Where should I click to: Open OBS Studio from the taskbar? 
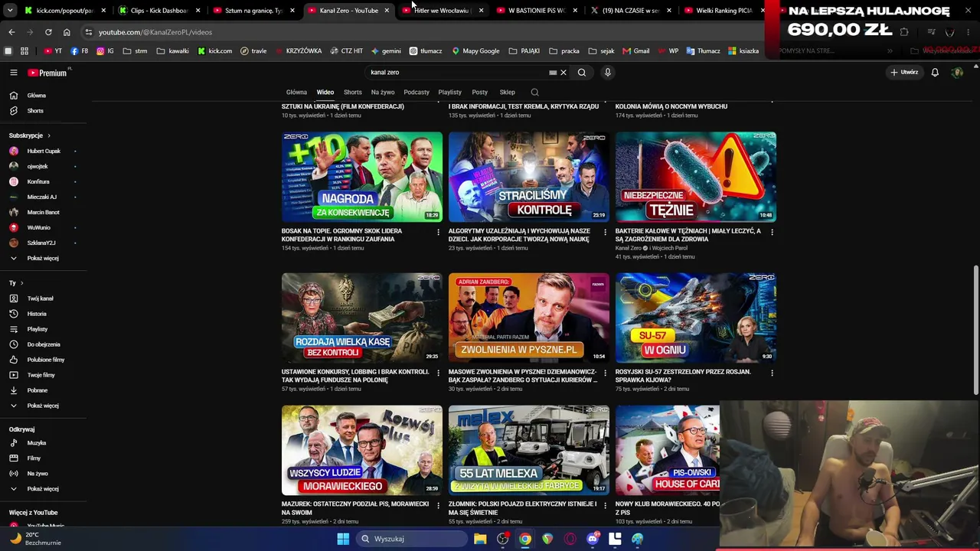pos(503,539)
